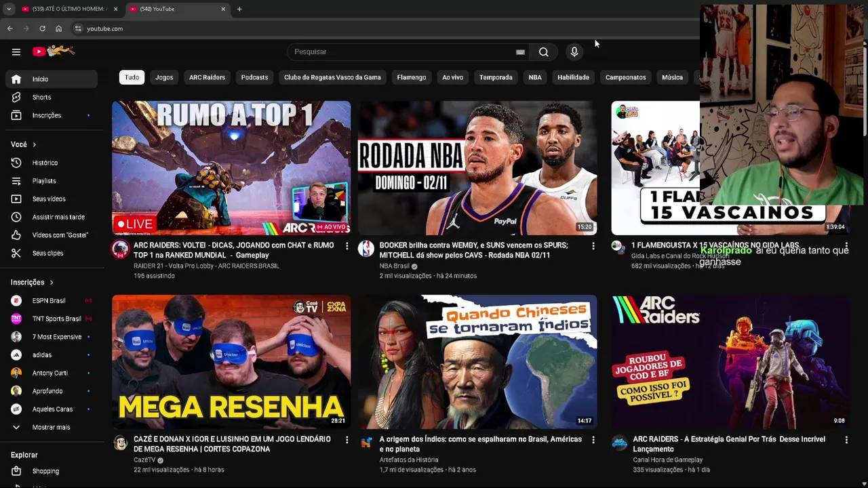Select the Ao vivo filter chip
This screenshot has height=488, width=868.
(x=452, y=77)
